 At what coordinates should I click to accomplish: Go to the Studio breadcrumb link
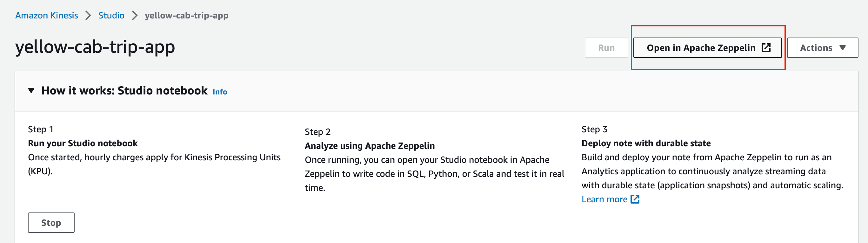click(111, 16)
